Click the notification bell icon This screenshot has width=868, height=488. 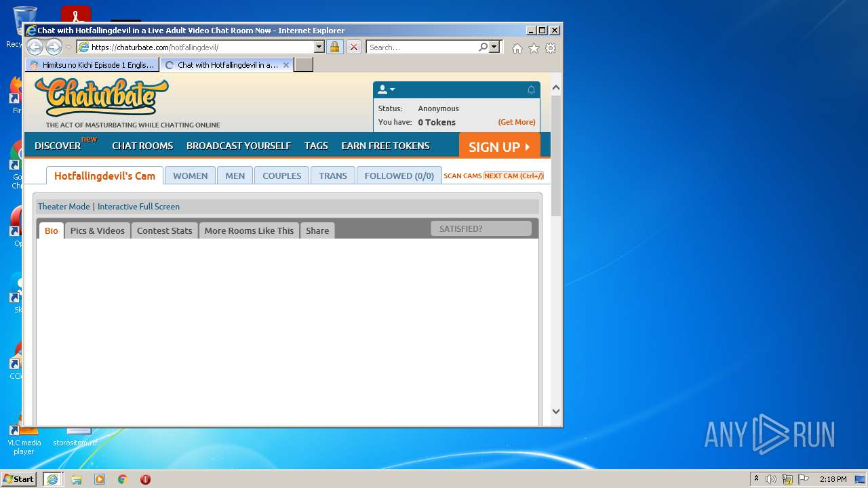[x=531, y=90]
